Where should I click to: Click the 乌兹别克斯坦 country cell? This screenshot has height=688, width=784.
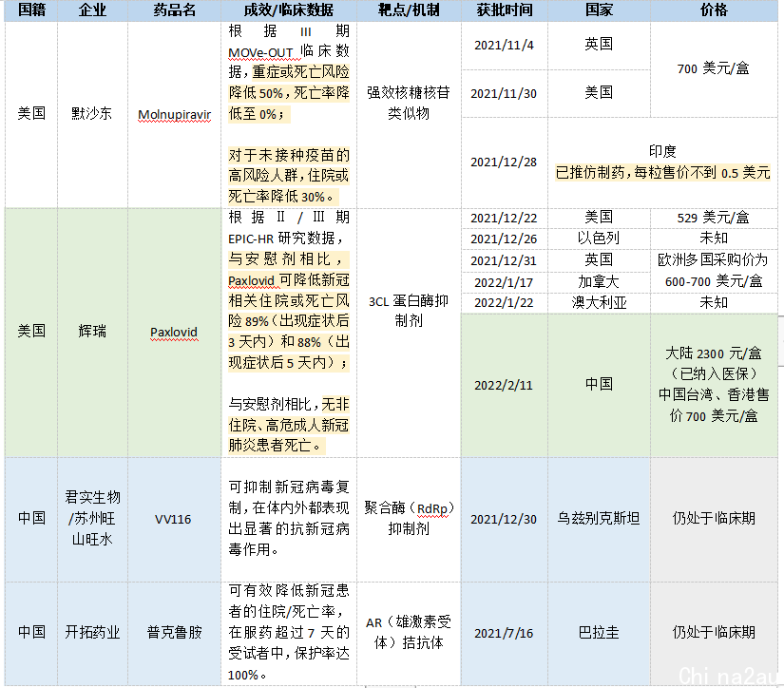click(x=599, y=519)
